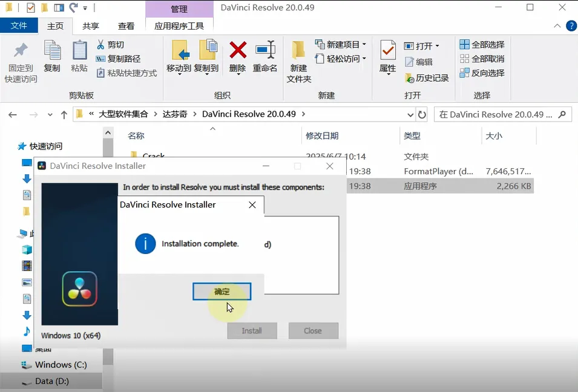The height and width of the screenshot is (392, 578).
Task: Open quick access toolbar customize dropdown
Action: point(85,8)
